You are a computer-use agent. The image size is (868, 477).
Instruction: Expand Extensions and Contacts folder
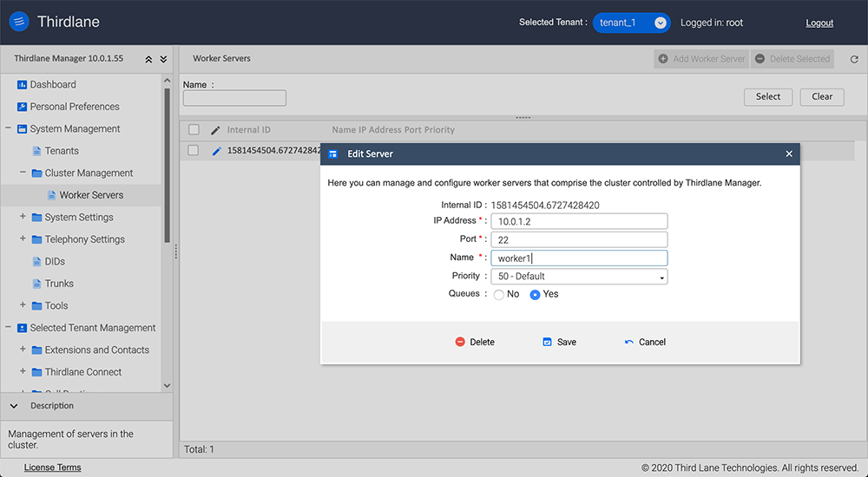[23, 350]
